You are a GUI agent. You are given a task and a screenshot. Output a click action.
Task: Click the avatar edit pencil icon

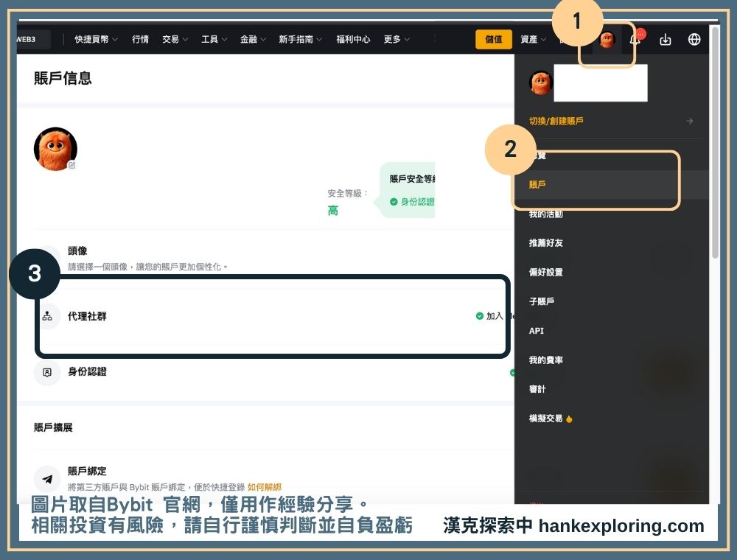72,165
